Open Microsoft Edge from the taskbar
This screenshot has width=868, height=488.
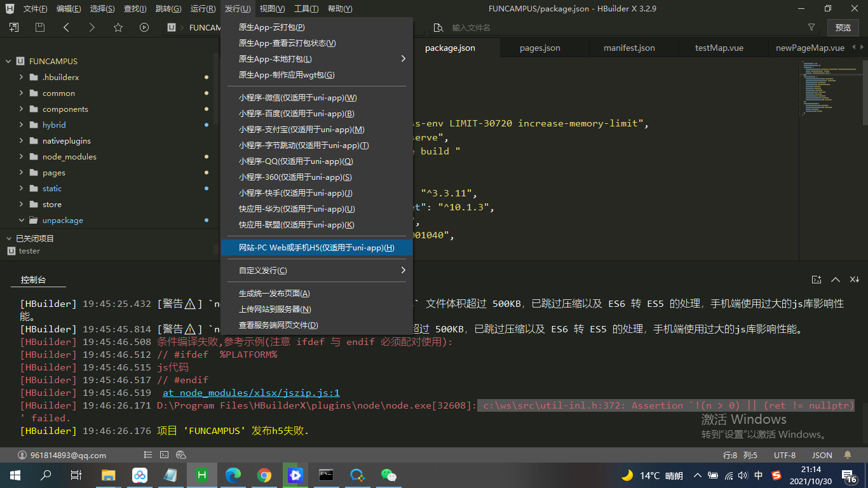(x=233, y=475)
